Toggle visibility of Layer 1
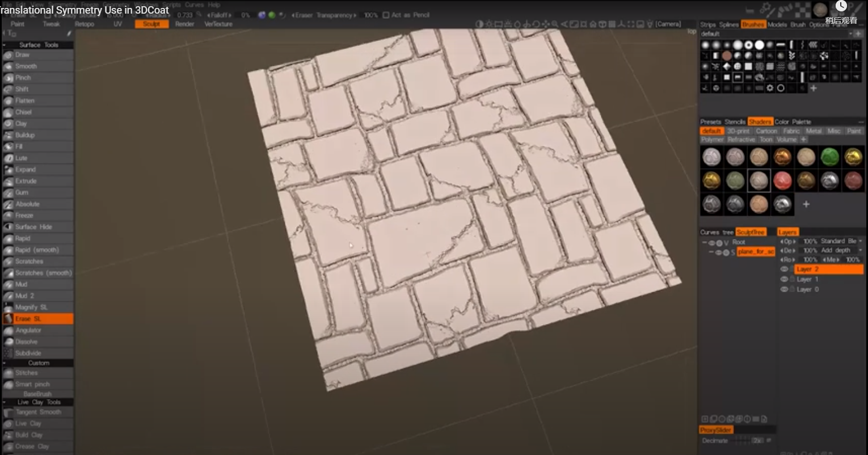 tap(784, 279)
